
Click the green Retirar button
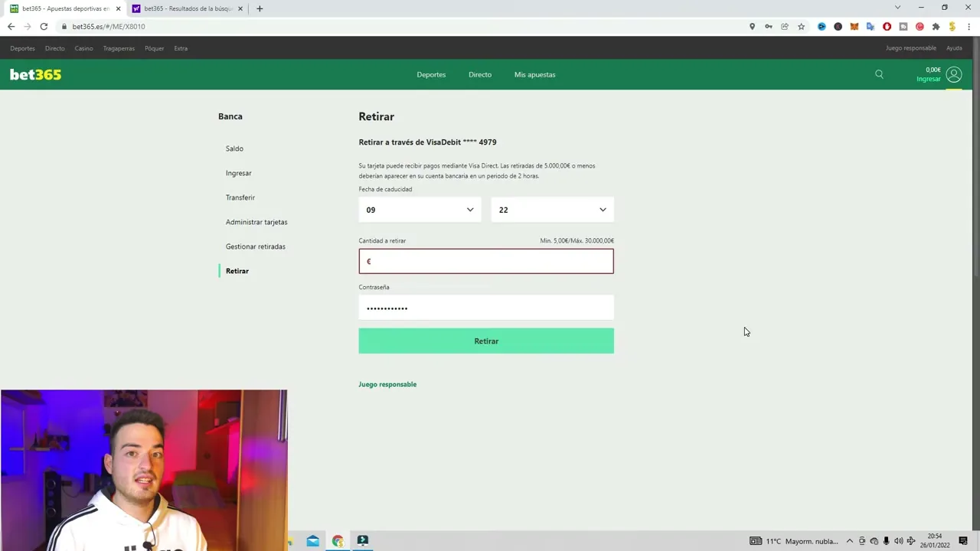point(486,341)
